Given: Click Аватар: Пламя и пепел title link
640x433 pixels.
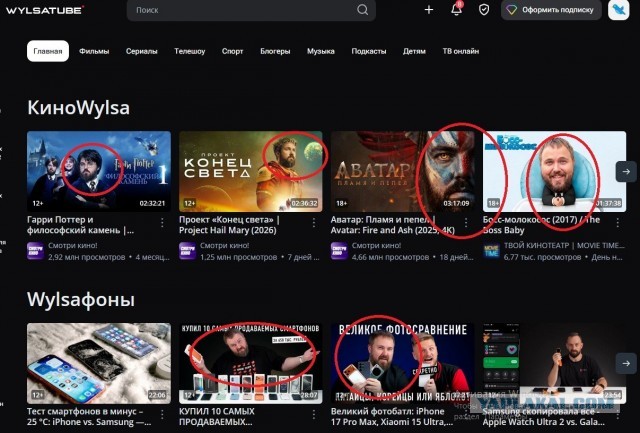Looking at the screenshot, I should 393,225.
